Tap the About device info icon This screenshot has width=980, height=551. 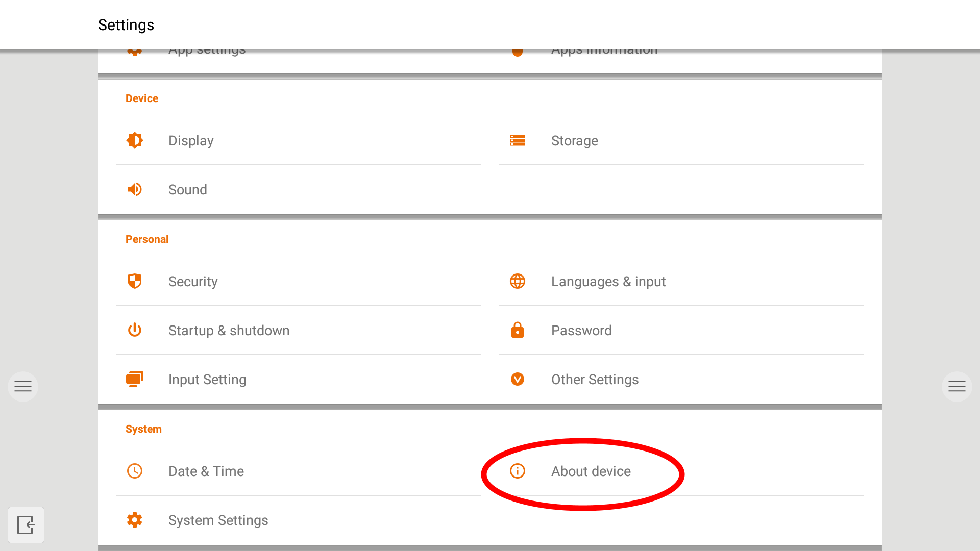[x=517, y=471]
